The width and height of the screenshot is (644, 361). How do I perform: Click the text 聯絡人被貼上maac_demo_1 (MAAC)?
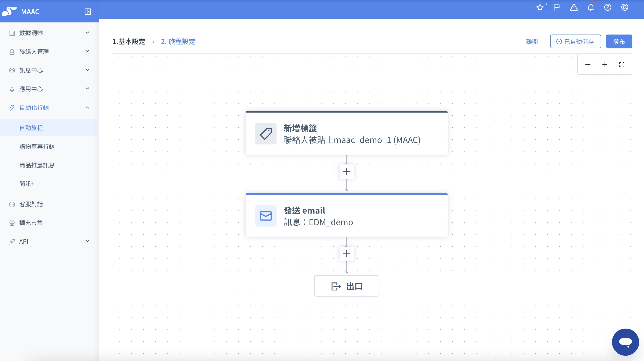352,140
